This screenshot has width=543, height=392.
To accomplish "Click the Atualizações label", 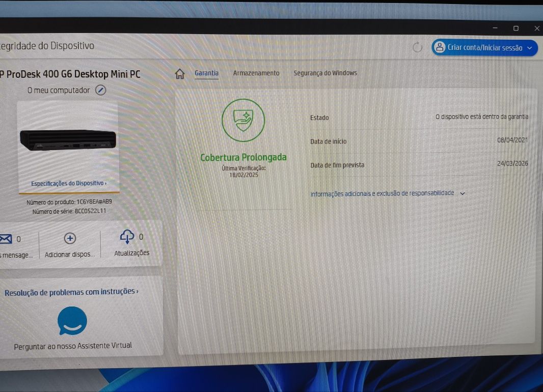I will coord(131,253).
